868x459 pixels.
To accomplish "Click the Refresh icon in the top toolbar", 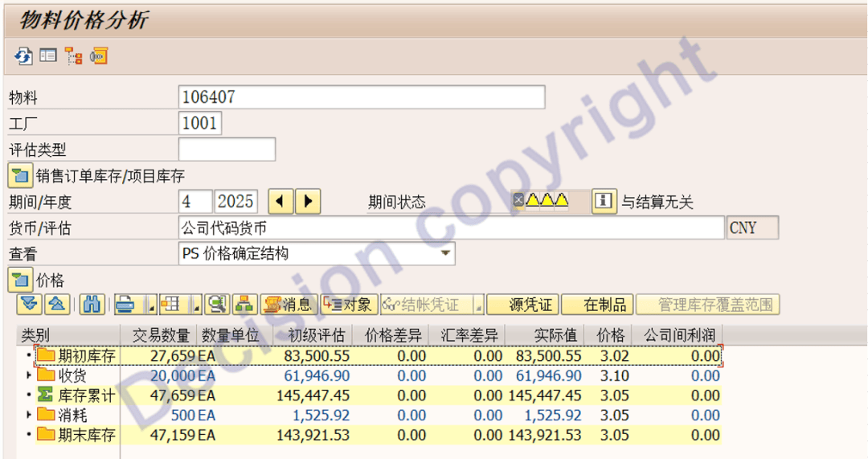I will pyautogui.click(x=23, y=56).
